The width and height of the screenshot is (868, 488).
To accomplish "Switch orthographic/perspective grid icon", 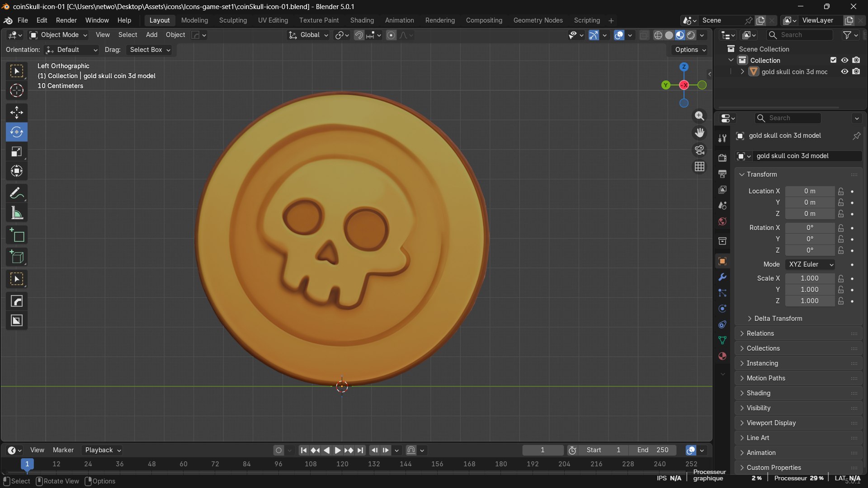I will (x=699, y=167).
